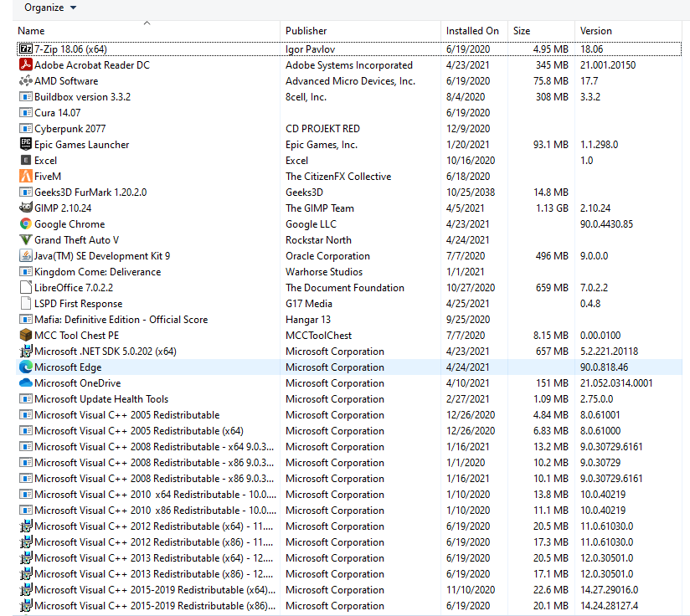This screenshot has height=616, width=690.
Task: Click the Adobe Acrobat Reader DC icon
Action: (x=26, y=64)
